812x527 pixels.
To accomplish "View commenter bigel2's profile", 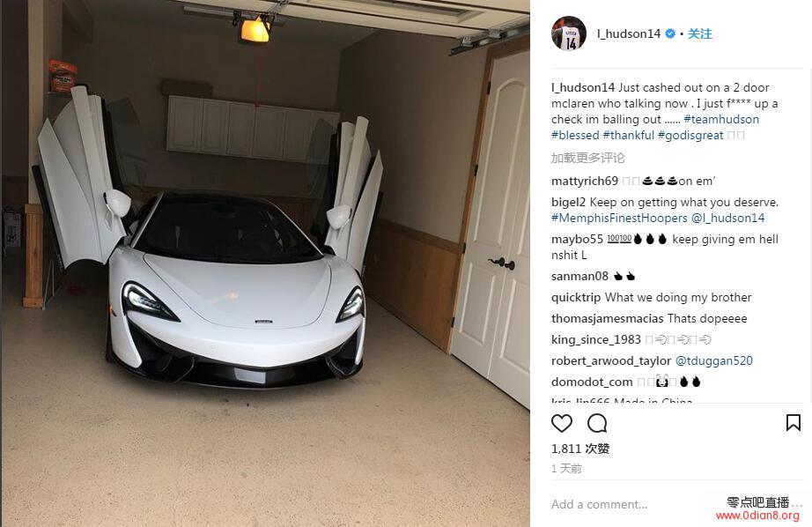I will 568,202.
